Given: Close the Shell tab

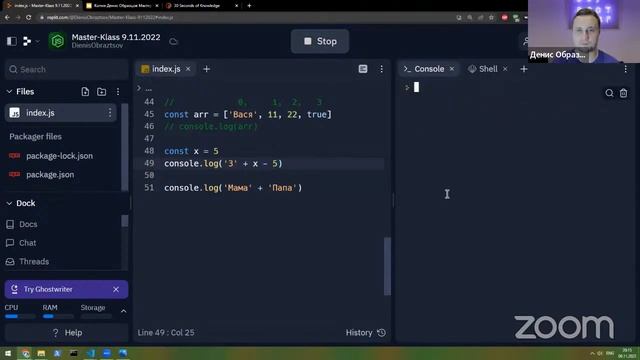Looking at the screenshot, I should point(505,69).
